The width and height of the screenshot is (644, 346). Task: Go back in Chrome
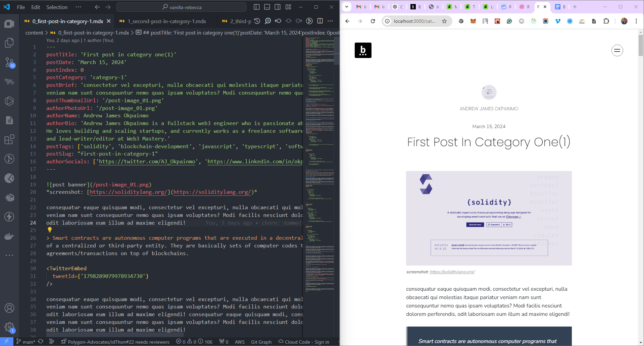(347, 21)
